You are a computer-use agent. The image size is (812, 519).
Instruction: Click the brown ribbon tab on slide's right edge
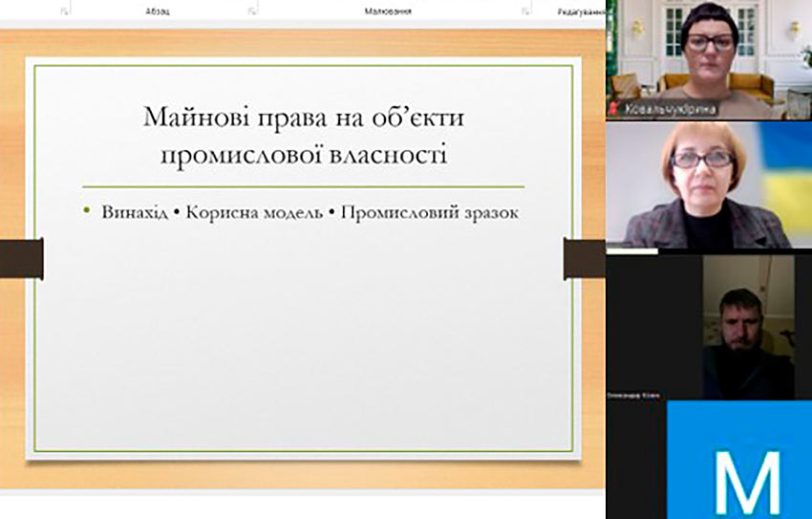tap(584, 258)
